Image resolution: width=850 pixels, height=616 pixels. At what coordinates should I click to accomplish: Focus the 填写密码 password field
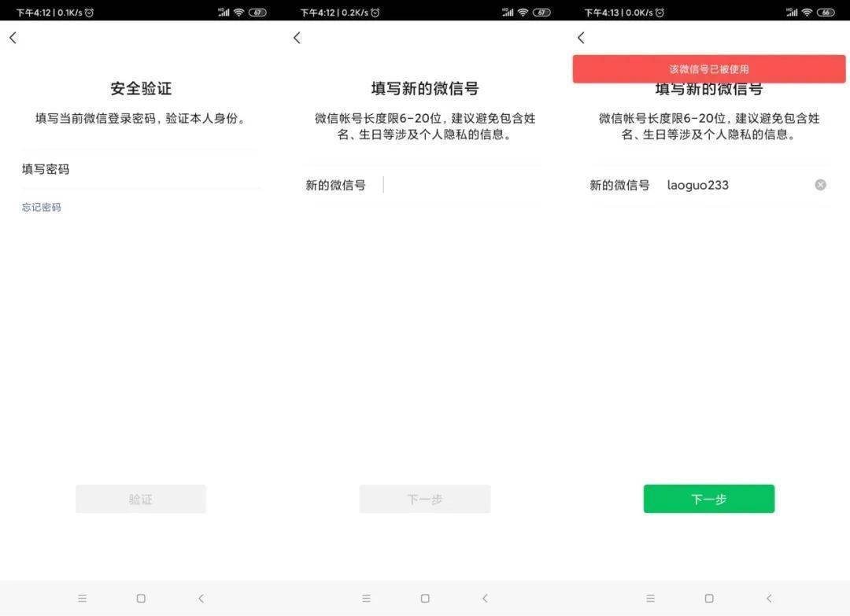[141, 169]
